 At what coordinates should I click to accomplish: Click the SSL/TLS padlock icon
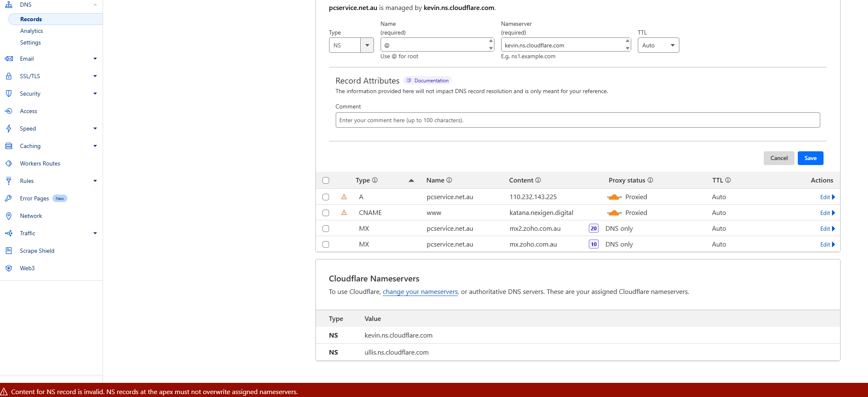click(9, 76)
